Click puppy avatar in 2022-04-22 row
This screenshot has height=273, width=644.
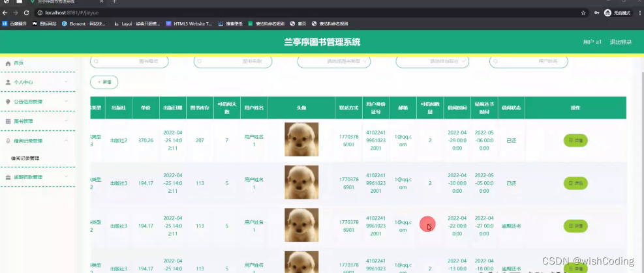click(x=301, y=225)
